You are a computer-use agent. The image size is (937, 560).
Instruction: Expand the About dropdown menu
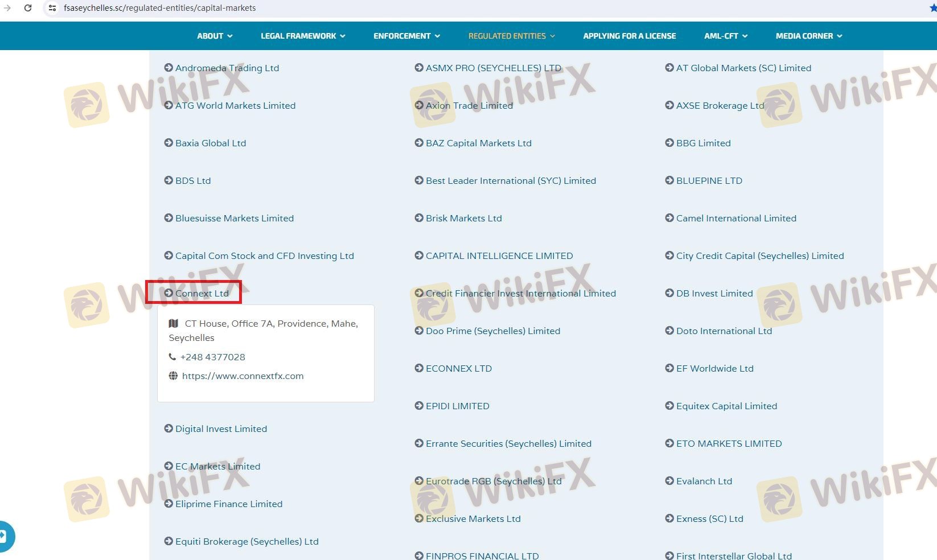(x=215, y=36)
